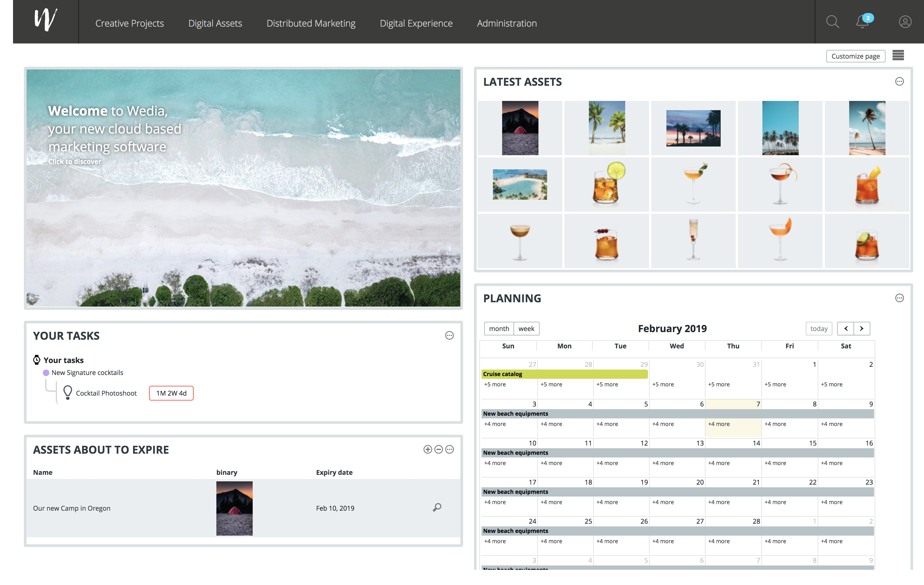This screenshot has width=924, height=585.
Task: Select day 22 in the calendar
Action: tap(812, 482)
